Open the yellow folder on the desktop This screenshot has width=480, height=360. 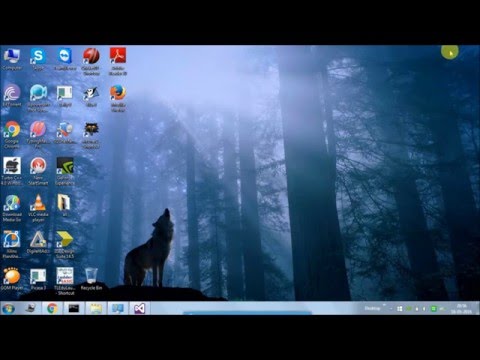tap(64, 205)
